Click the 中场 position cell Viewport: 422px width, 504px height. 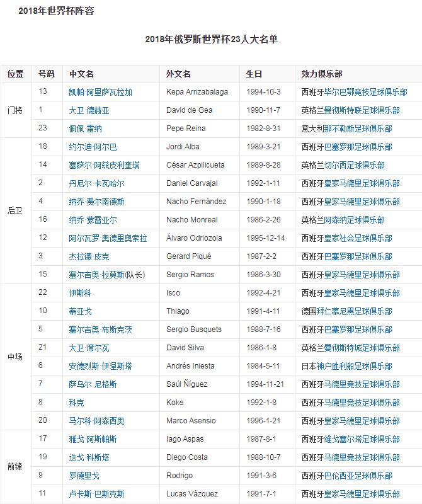click(x=15, y=357)
